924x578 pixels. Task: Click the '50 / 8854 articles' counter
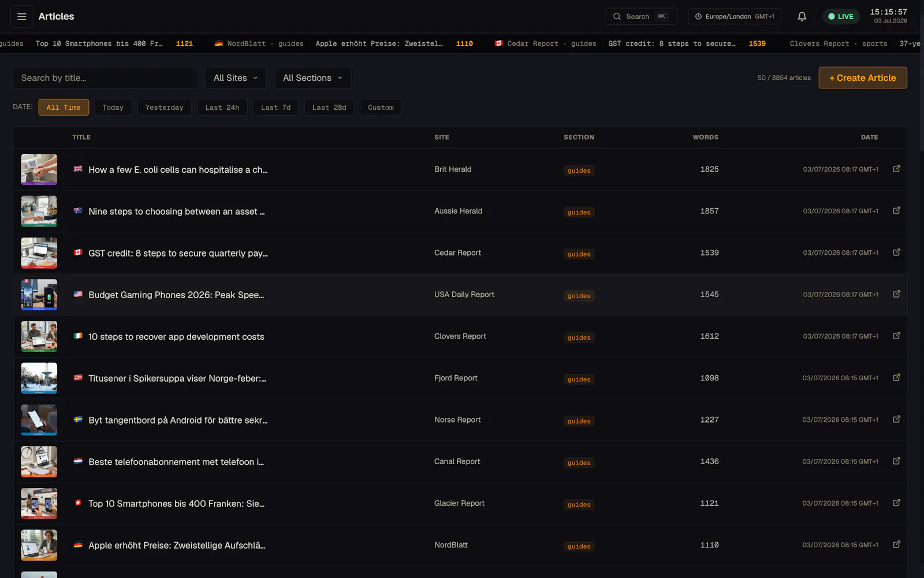[x=784, y=78]
